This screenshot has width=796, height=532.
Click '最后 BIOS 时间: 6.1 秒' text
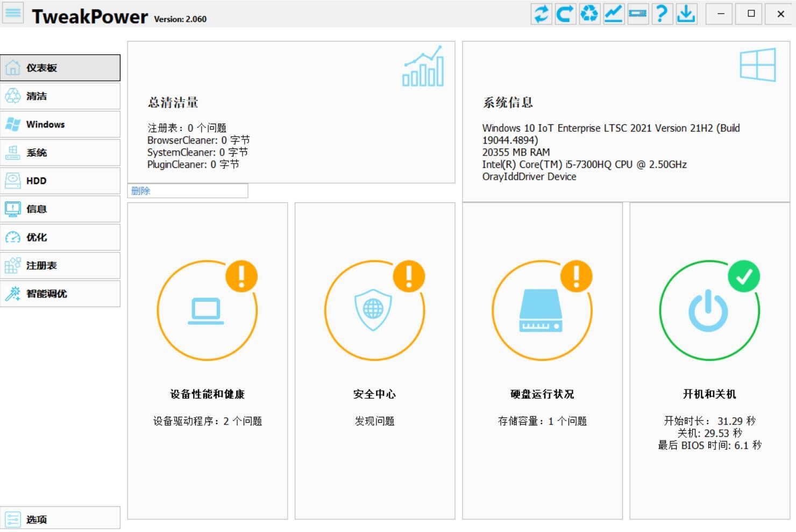709,445
